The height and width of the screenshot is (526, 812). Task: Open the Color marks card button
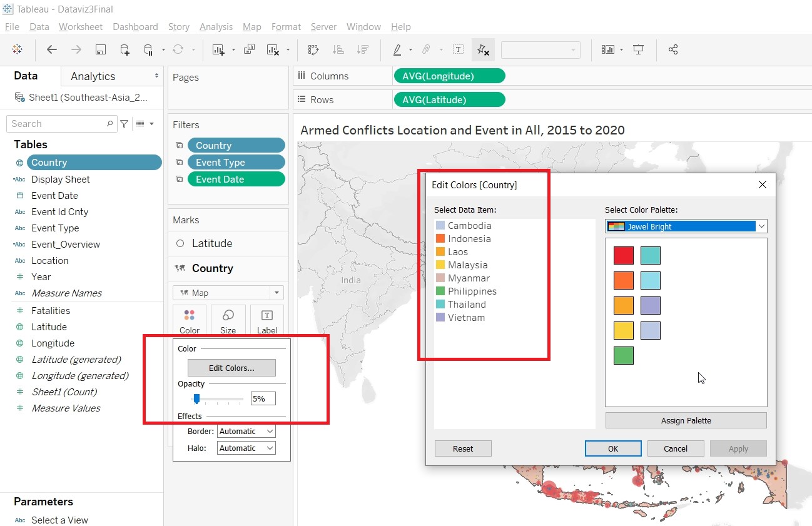pos(190,321)
